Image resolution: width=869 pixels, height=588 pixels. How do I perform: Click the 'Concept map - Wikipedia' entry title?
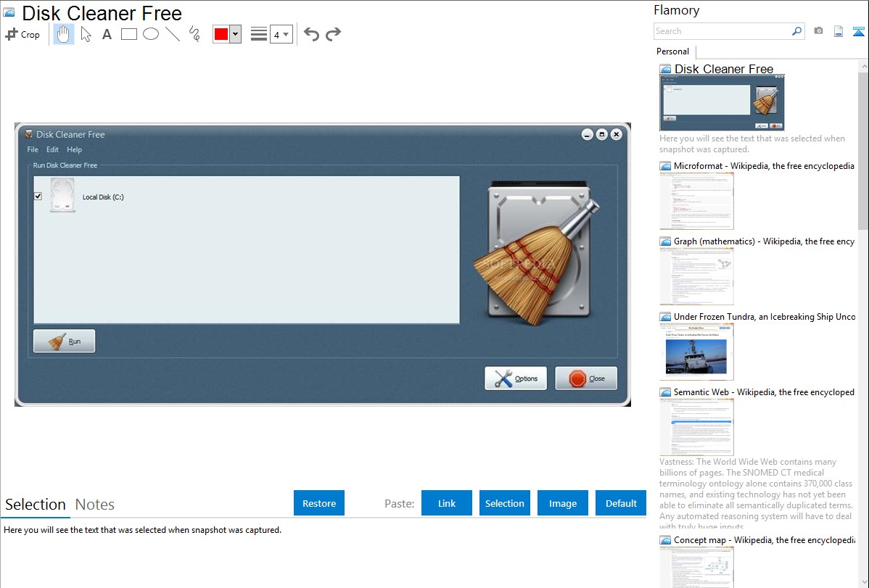765,540
